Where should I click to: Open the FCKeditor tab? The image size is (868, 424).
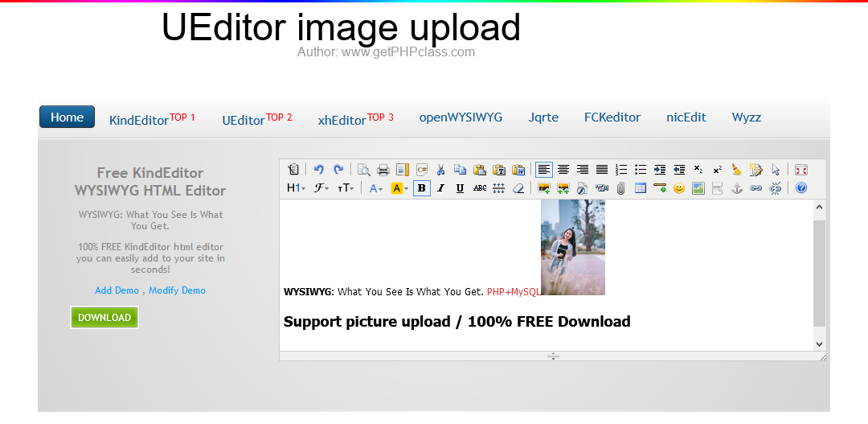(612, 117)
